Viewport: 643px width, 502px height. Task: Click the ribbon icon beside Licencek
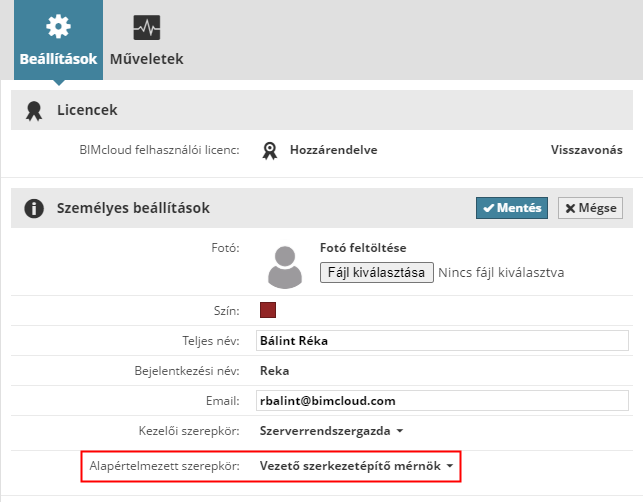pyautogui.click(x=34, y=110)
